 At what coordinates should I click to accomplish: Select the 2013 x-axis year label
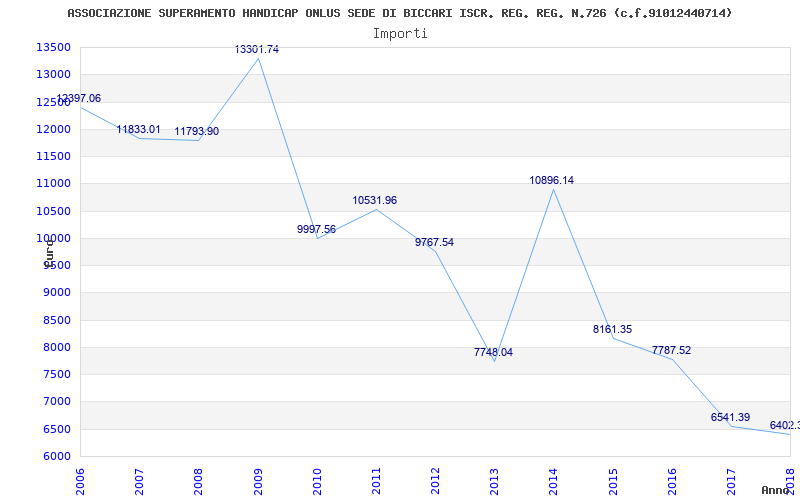(x=495, y=481)
